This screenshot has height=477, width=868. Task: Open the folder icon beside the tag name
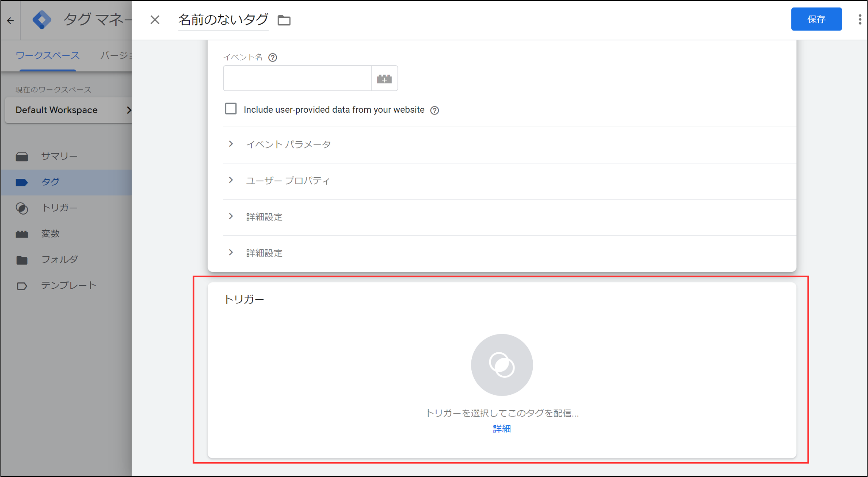[284, 20]
